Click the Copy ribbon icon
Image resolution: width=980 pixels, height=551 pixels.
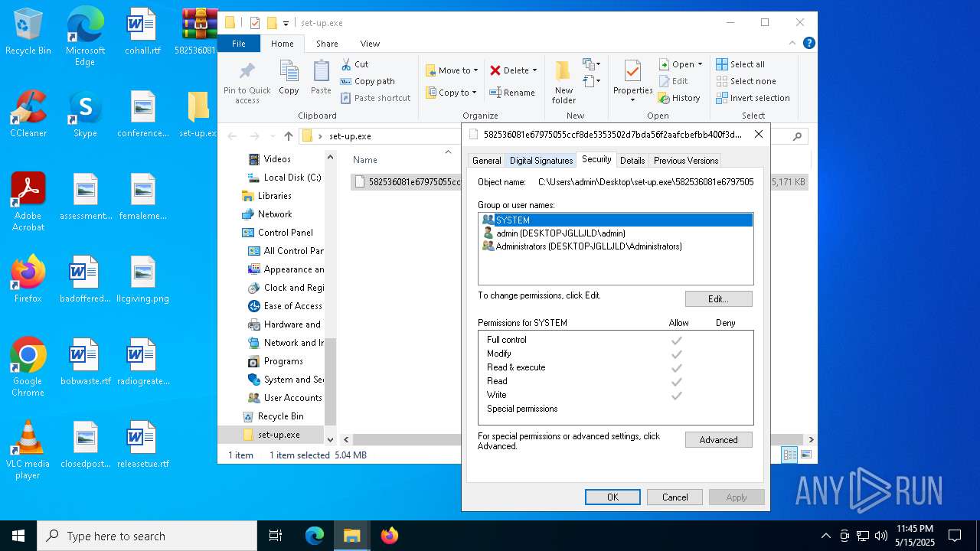click(289, 78)
